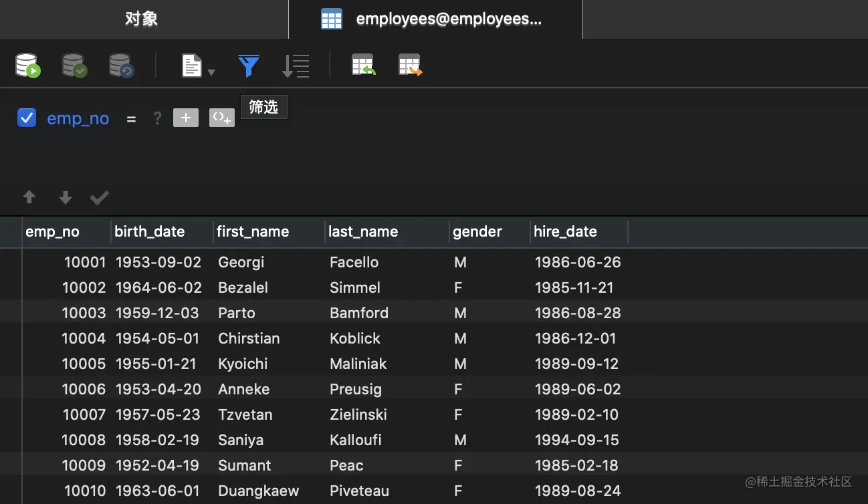
Task: Toggle the blue filter funnel icon
Action: click(x=248, y=66)
